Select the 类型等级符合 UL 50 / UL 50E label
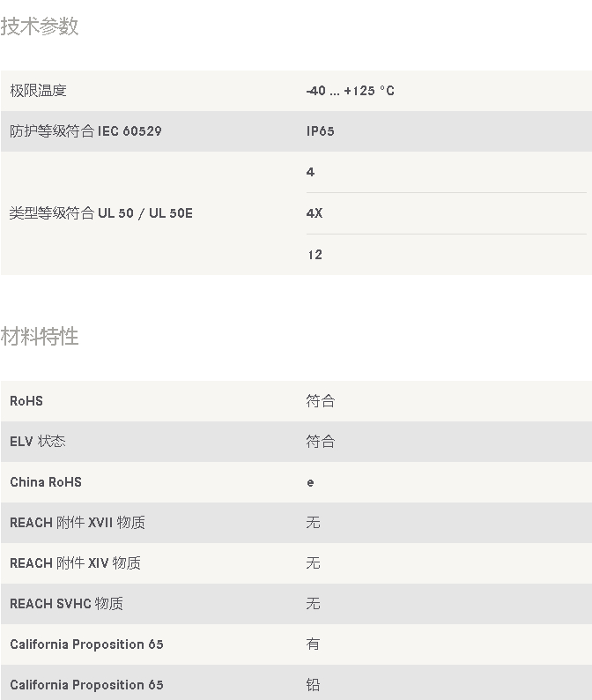This screenshot has height=700, width=592. 101,213
